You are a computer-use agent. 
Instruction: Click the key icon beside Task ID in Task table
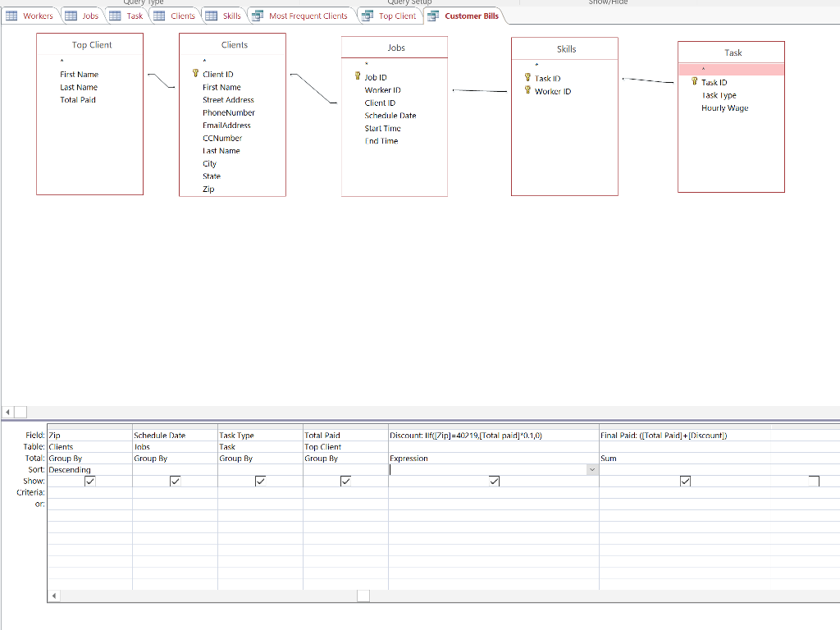point(694,82)
